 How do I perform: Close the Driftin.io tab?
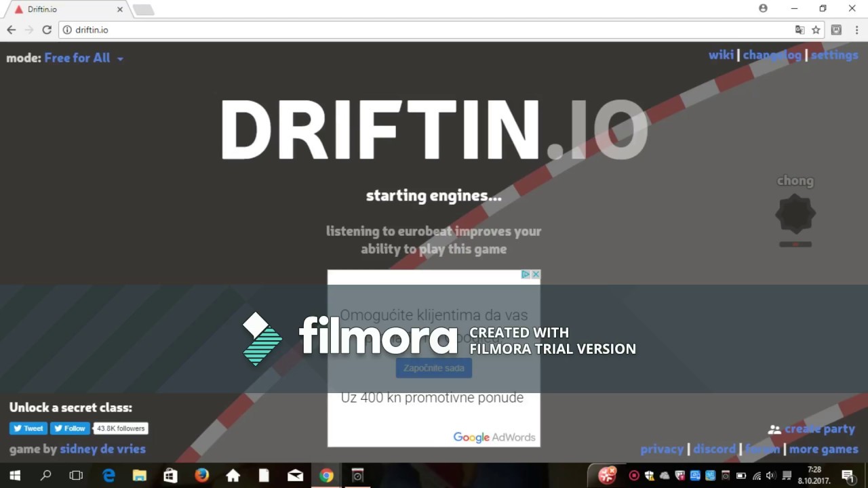[x=120, y=9]
